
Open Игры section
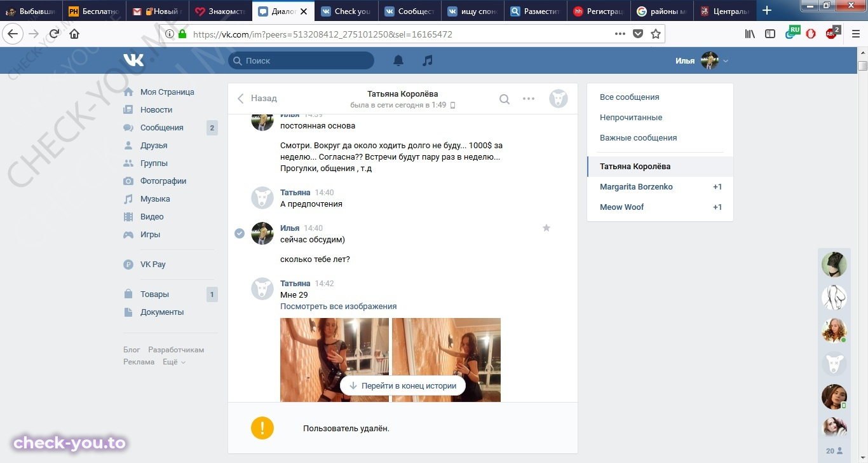click(x=150, y=234)
